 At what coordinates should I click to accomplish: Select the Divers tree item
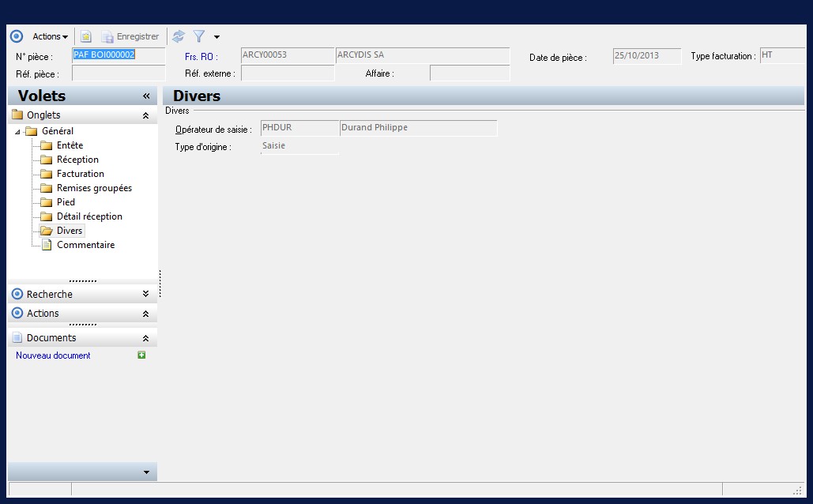(70, 231)
